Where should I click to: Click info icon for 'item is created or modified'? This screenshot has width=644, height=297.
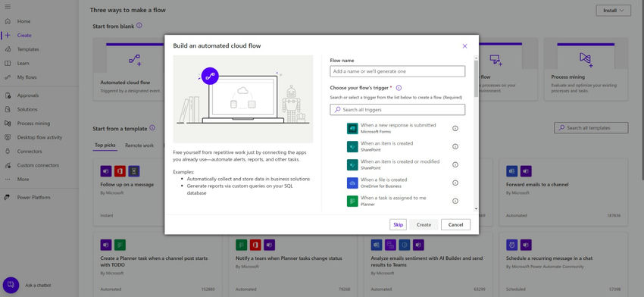[x=455, y=164]
